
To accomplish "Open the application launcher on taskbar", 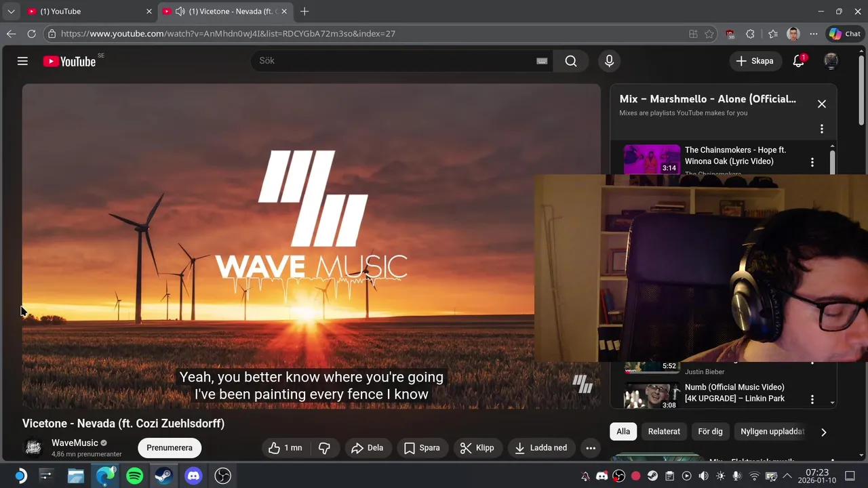I will pyautogui.click(x=20, y=476).
